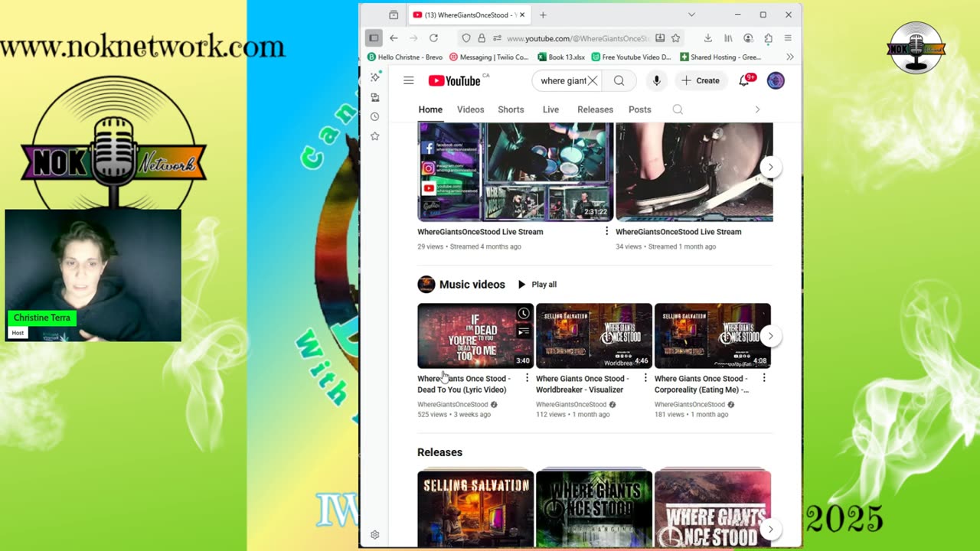Start voice search with the microphone
The width and height of the screenshot is (980, 551).
[x=656, y=80]
